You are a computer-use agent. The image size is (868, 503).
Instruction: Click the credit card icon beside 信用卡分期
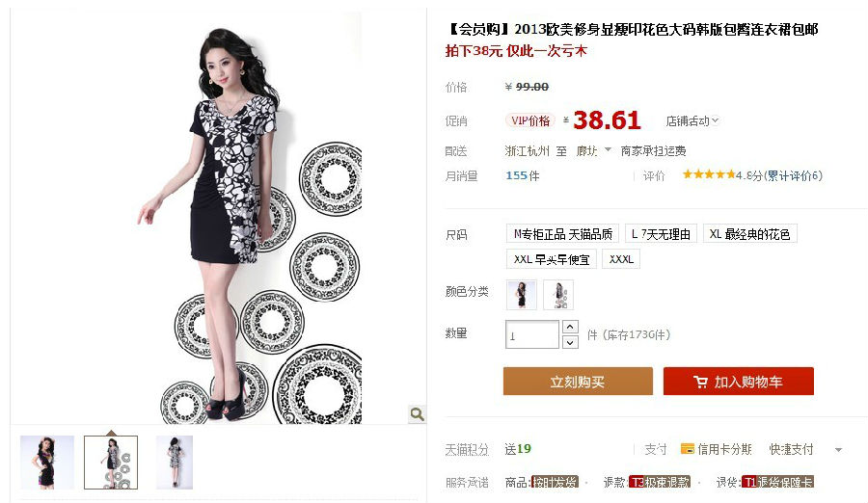pos(687,449)
